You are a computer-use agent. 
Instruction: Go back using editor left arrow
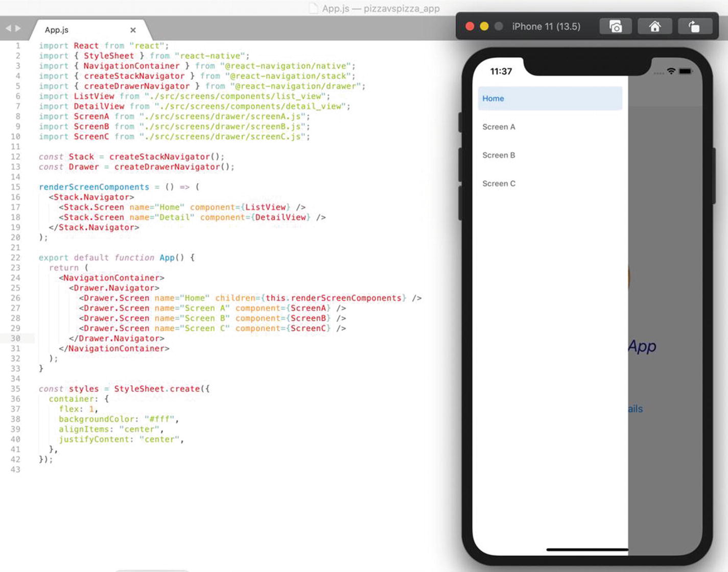coord(8,29)
